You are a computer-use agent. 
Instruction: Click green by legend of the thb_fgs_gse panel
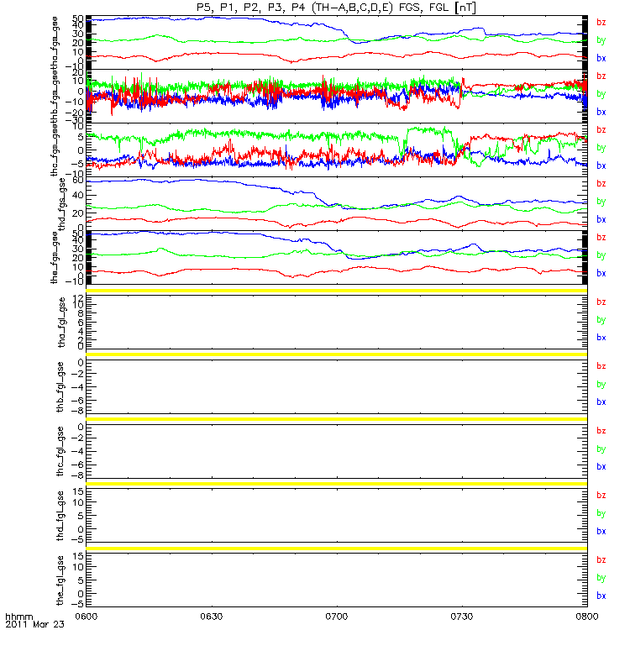(x=601, y=94)
